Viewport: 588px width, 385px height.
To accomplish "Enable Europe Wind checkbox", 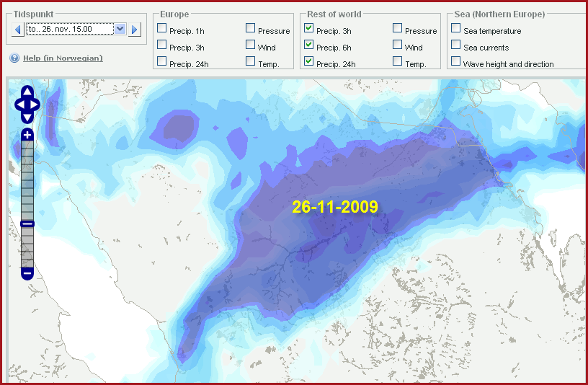I will pos(251,44).
